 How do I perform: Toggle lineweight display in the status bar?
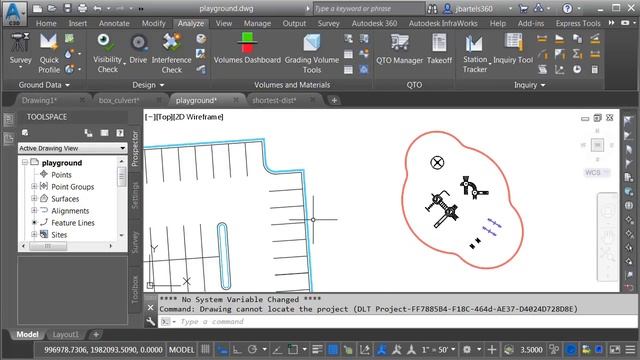(317, 349)
